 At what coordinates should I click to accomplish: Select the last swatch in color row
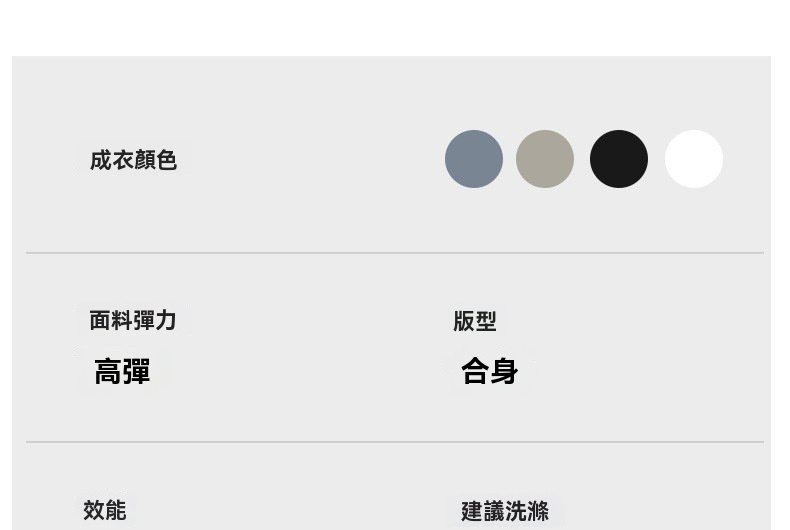pos(694,159)
